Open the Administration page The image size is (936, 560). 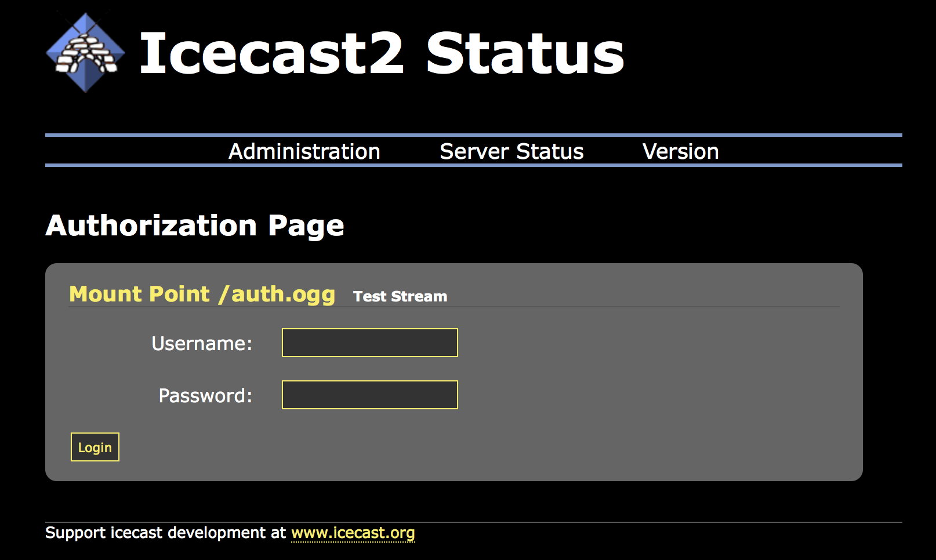click(x=304, y=151)
